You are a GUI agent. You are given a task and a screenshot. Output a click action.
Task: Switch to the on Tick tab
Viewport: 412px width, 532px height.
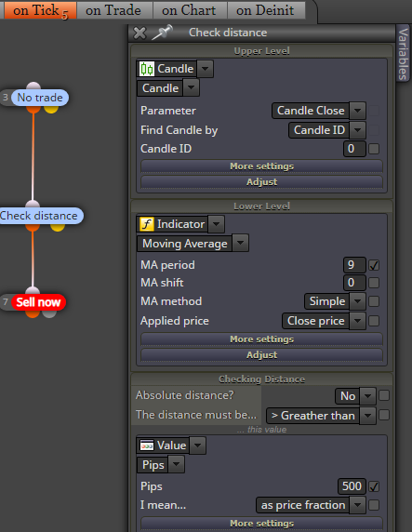[40, 10]
